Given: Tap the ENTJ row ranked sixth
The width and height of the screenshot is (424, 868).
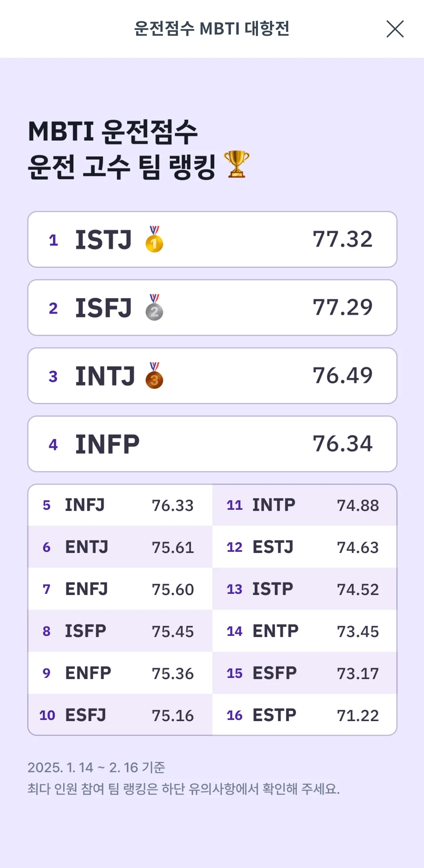Looking at the screenshot, I should [x=120, y=547].
